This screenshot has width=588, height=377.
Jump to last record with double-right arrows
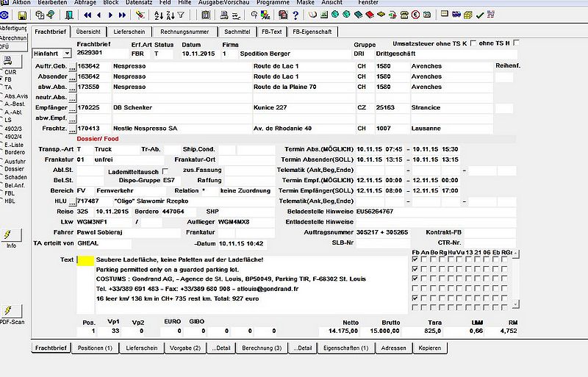pyautogui.click(x=122, y=15)
